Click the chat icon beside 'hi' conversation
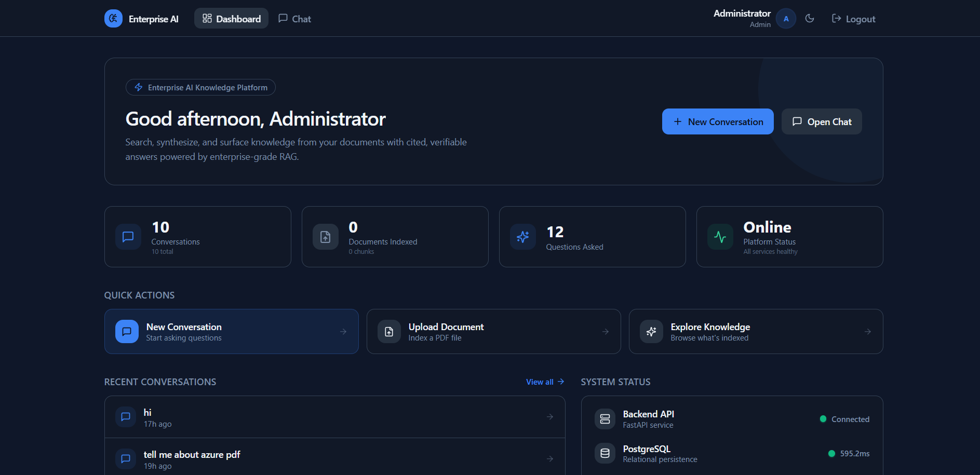This screenshot has width=980, height=475. click(x=126, y=417)
